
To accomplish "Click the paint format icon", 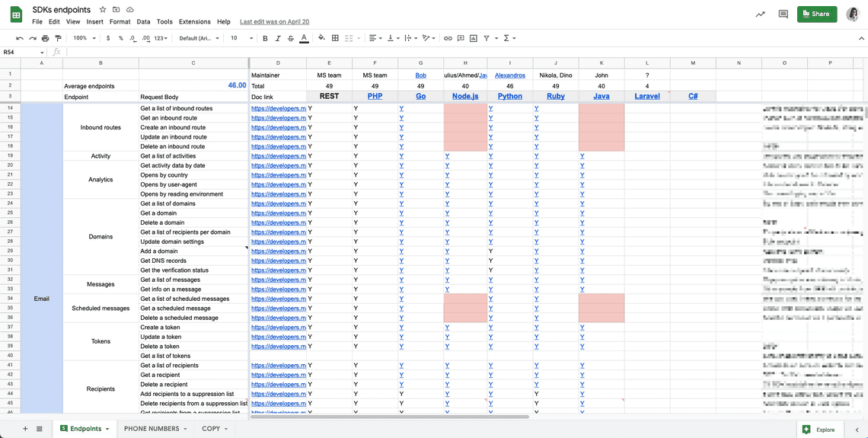I will pos(58,38).
